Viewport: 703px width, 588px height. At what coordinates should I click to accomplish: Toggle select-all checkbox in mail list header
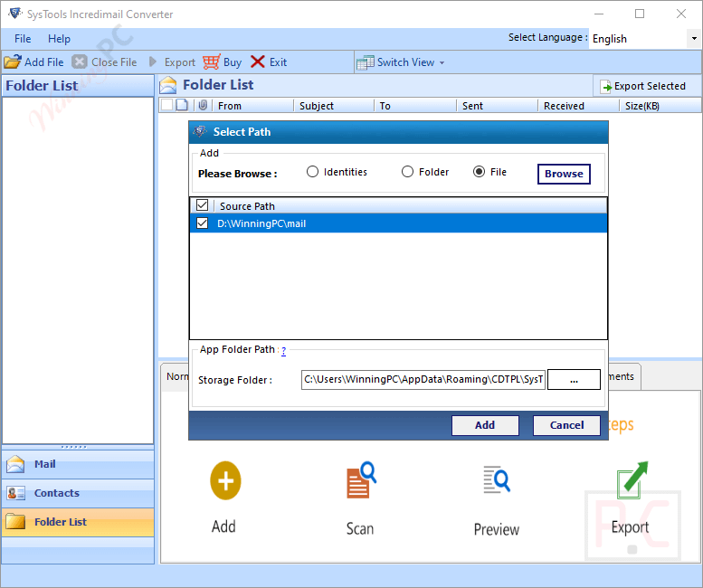pyautogui.click(x=166, y=105)
